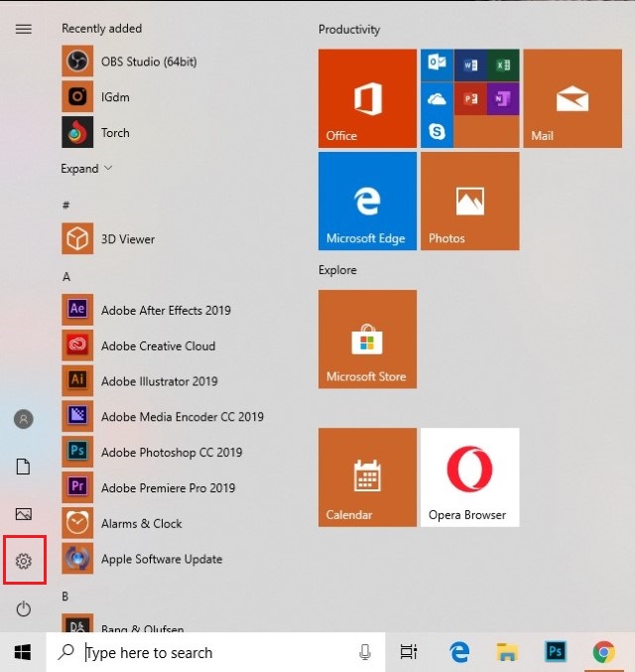Open Task View on the taskbar
Image resolution: width=635 pixels, height=672 pixels.
(409, 652)
